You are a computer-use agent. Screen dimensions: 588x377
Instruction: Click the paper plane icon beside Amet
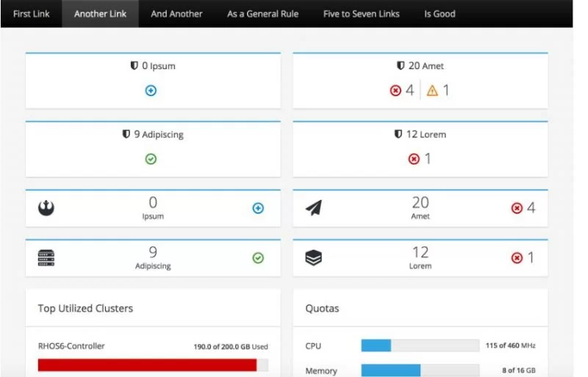pyautogui.click(x=314, y=208)
